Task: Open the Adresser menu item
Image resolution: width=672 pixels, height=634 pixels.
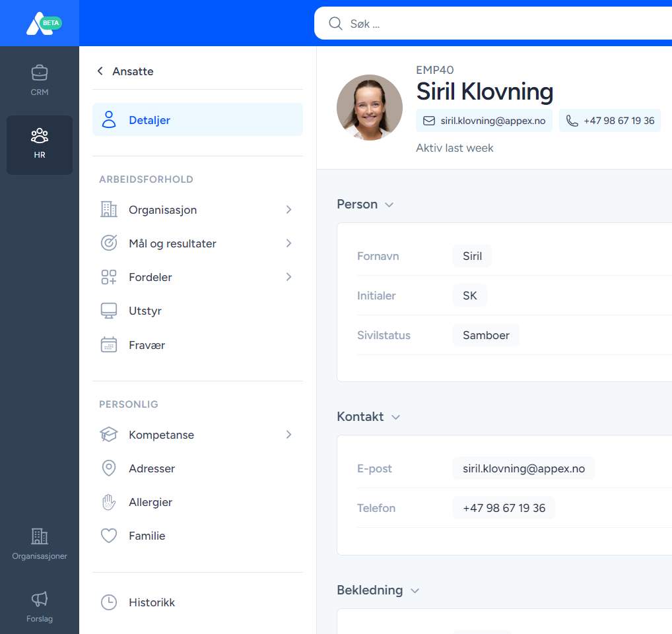Action: tap(152, 469)
